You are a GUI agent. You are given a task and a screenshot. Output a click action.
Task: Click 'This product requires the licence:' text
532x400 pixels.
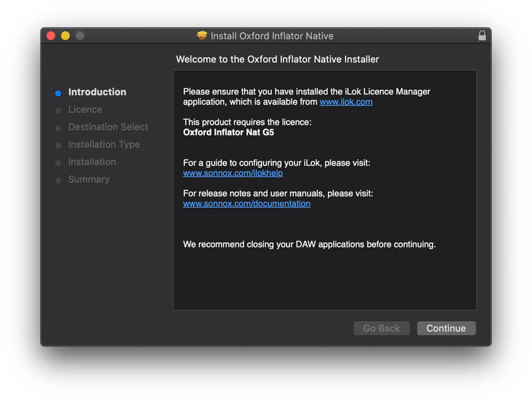(247, 122)
